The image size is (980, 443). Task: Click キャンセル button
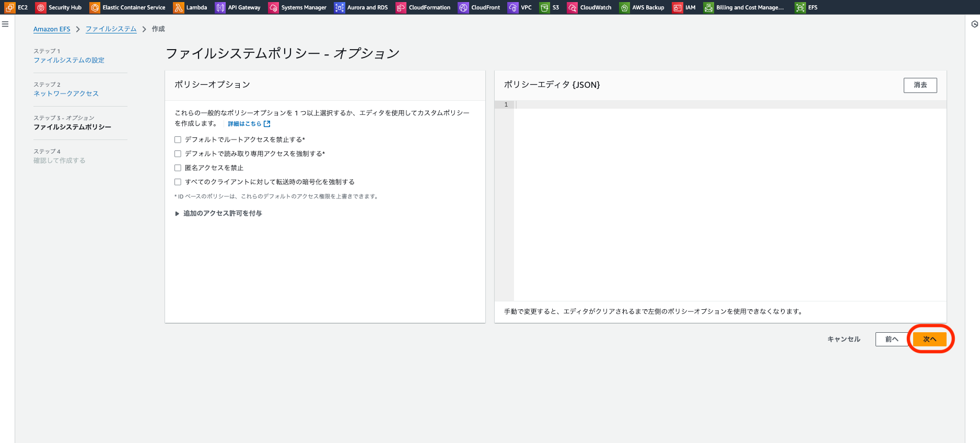844,339
